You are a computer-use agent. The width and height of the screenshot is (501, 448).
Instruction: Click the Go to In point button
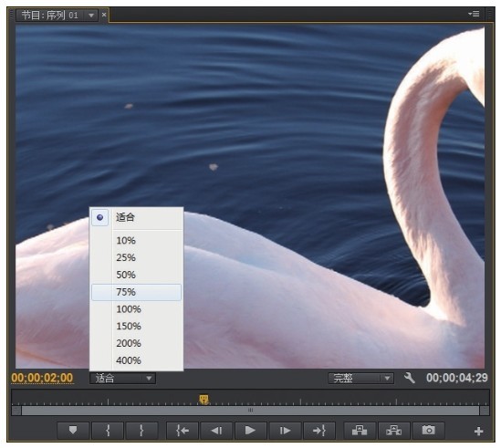tap(183, 431)
